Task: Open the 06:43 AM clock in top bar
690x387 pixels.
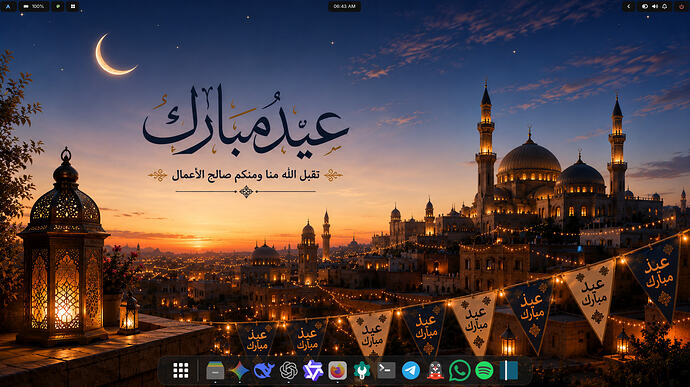Action: [345, 7]
